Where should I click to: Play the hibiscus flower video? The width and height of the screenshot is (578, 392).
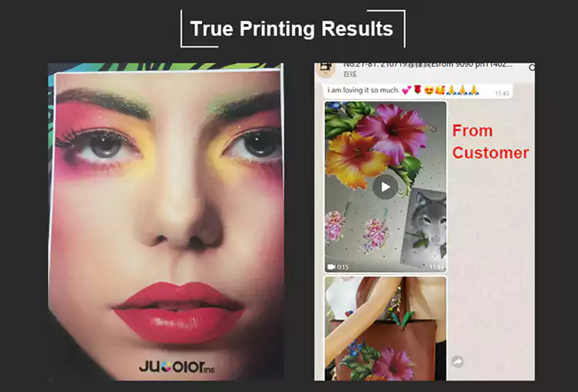[385, 187]
